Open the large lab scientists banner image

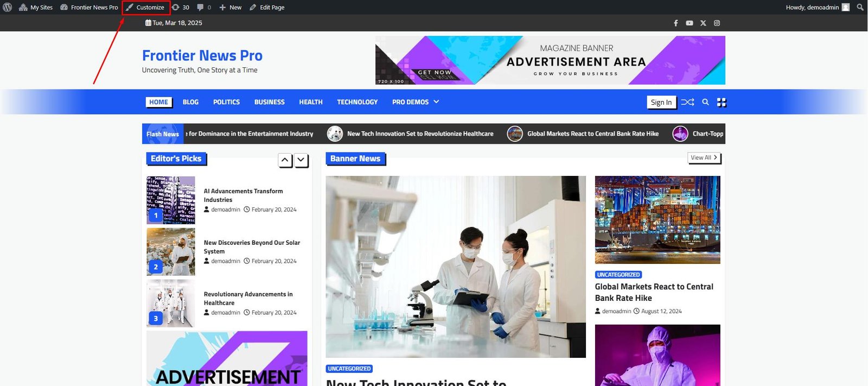tap(456, 267)
